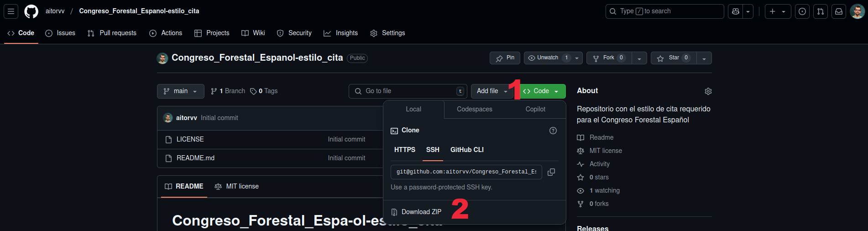
Task: Toggle the green Code dropdown button
Action: [542, 91]
